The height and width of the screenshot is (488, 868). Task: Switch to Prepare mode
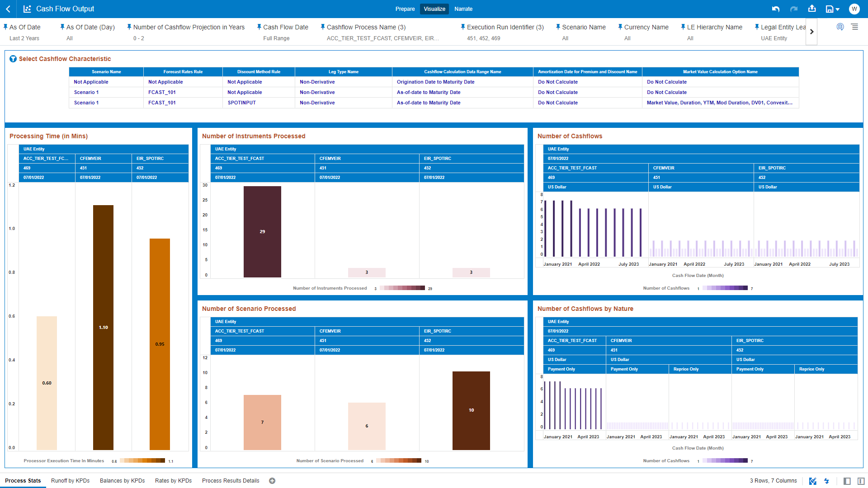tap(405, 9)
